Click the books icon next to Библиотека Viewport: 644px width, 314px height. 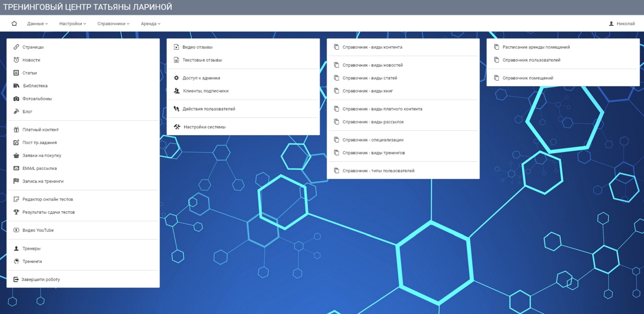pos(16,86)
